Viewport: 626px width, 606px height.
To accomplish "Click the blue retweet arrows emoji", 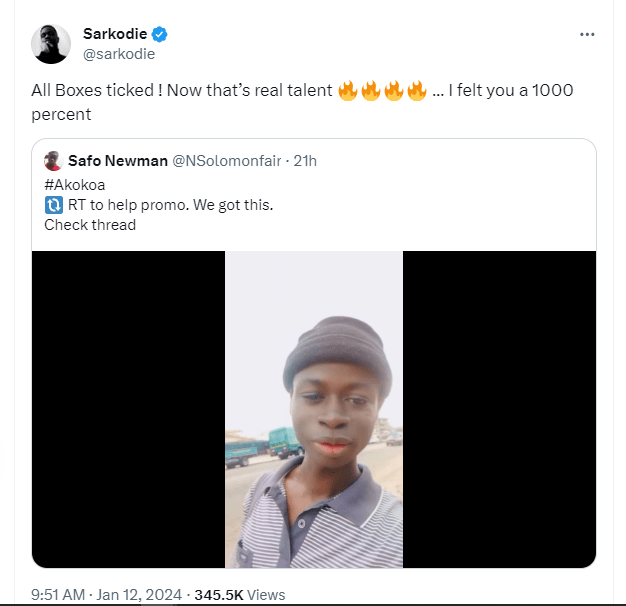I will click(54, 205).
